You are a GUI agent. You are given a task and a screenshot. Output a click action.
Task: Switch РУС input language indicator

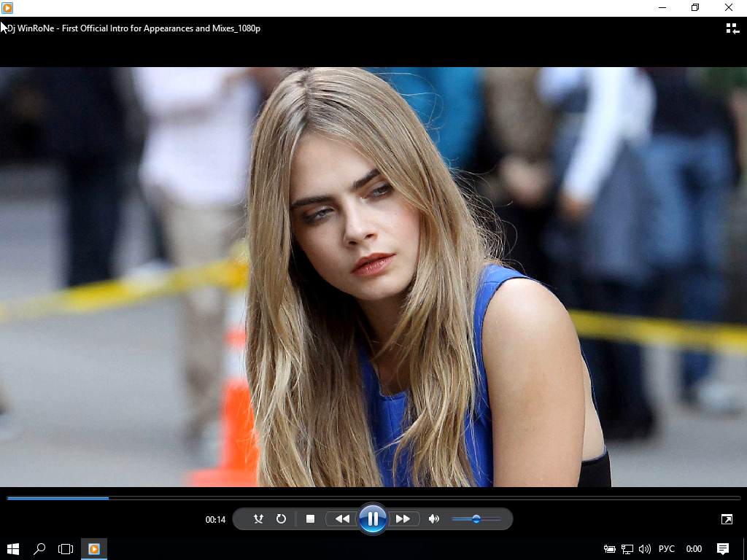(x=667, y=549)
